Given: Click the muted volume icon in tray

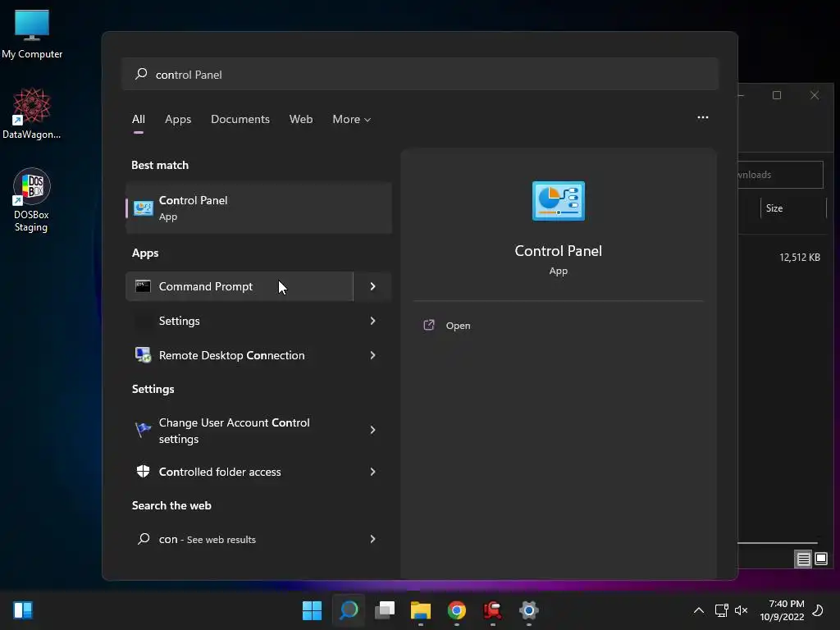Looking at the screenshot, I should [x=742, y=610].
